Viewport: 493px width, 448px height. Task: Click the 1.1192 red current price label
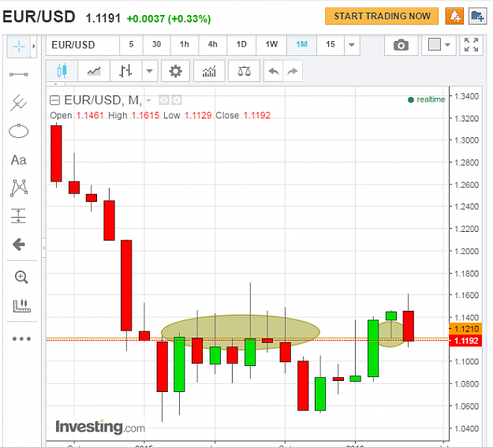tap(466, 341)
